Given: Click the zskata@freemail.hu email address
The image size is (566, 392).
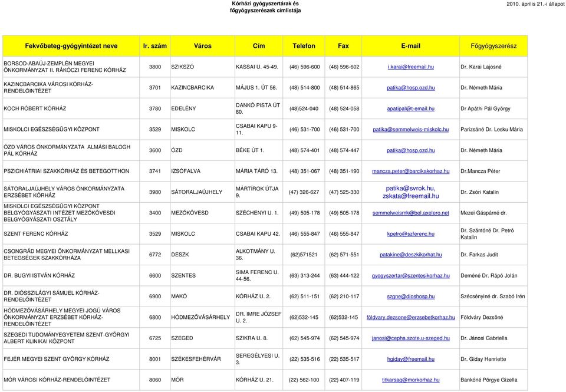Looking at the screenshot, I should point(411,196).
